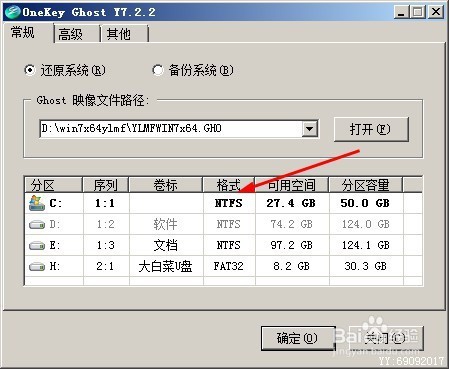Image resolution: width=449 pixels, height=369 pixels.
Task: Minimize the OneKey Ghost window
Action: pyautogui.click(x=401, y=12)
